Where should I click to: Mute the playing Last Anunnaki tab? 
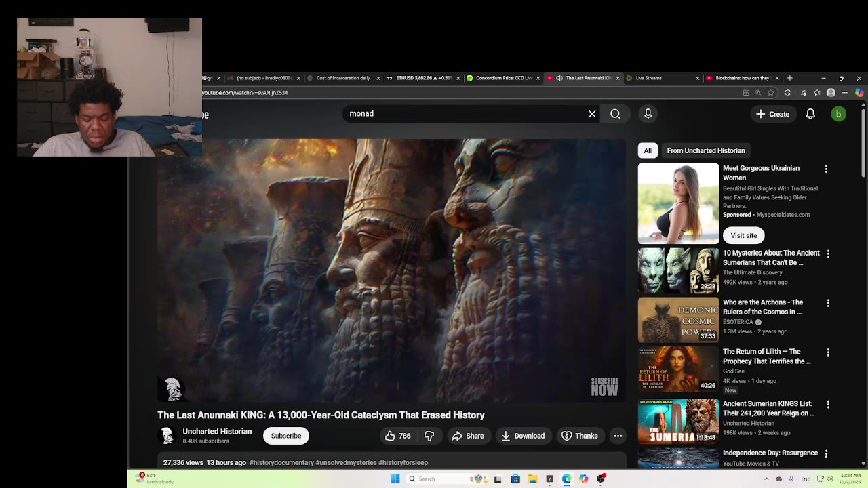tap(559, 78)
